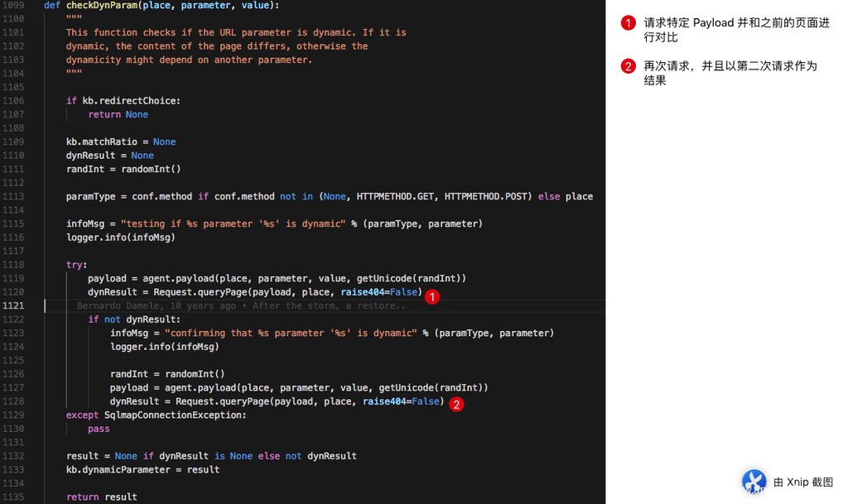This screenshot has width=848, height=504.
Task: Click the Xnip logo icon
Action: 754,482
